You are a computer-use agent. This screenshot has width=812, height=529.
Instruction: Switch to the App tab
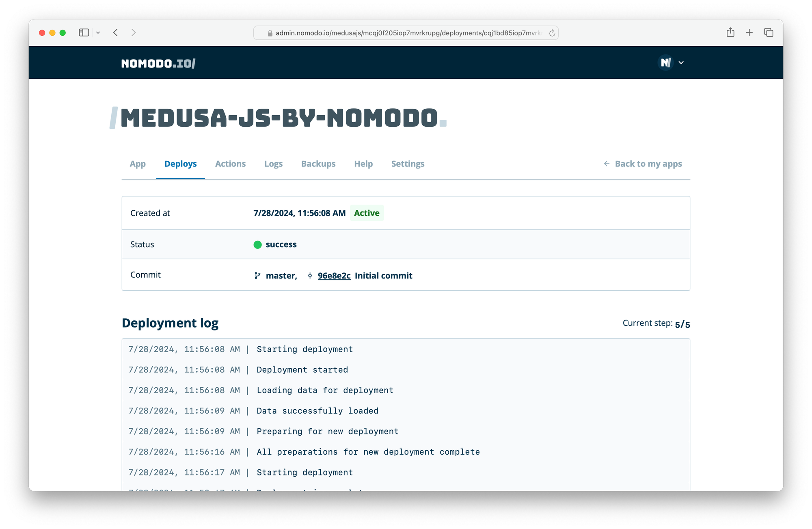[x=138, y=164]
